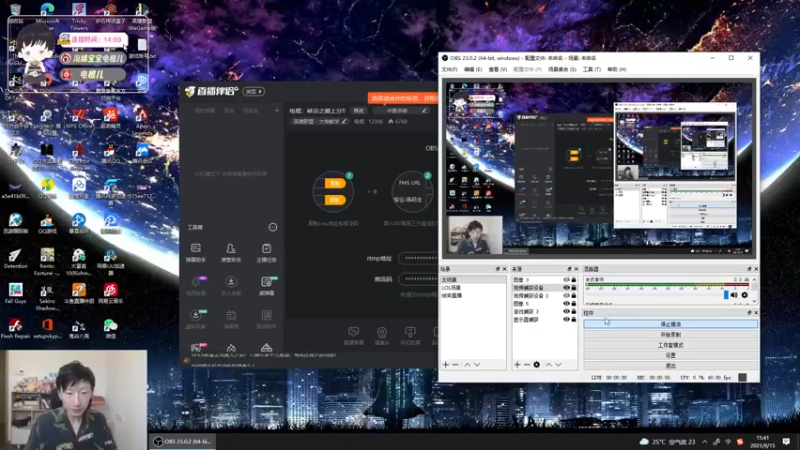Select the Detention desktop icon
Screen dimensions: 800x450
coord(15,259)
